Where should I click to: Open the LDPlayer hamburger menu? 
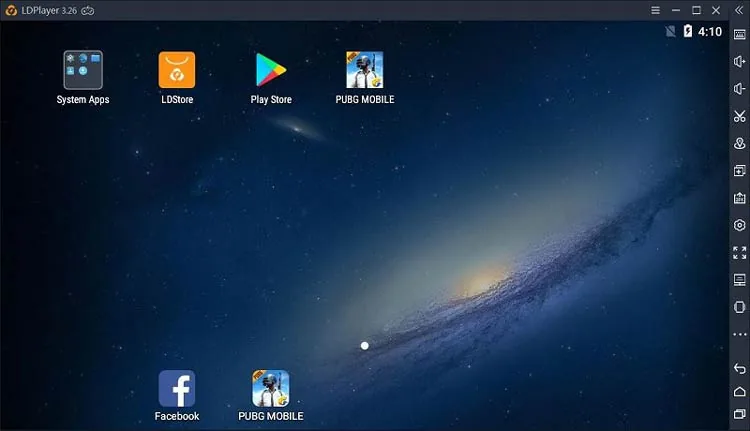pos(655,10)
